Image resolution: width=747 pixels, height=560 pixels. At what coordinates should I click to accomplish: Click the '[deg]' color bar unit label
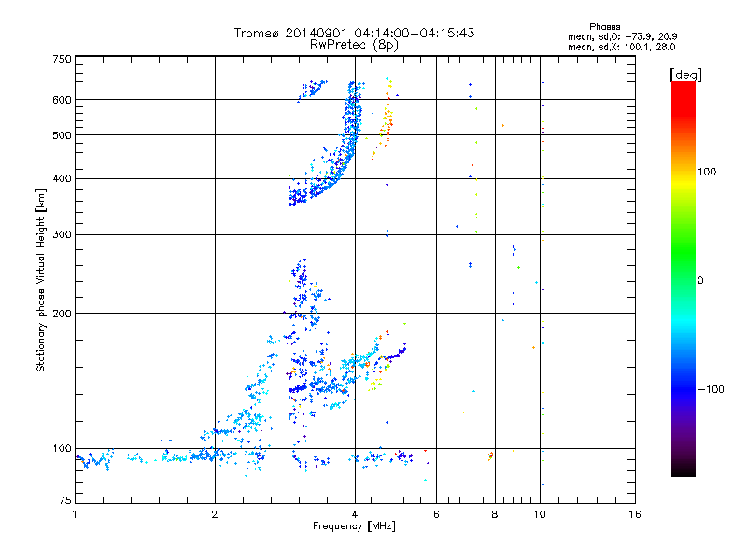685,75
